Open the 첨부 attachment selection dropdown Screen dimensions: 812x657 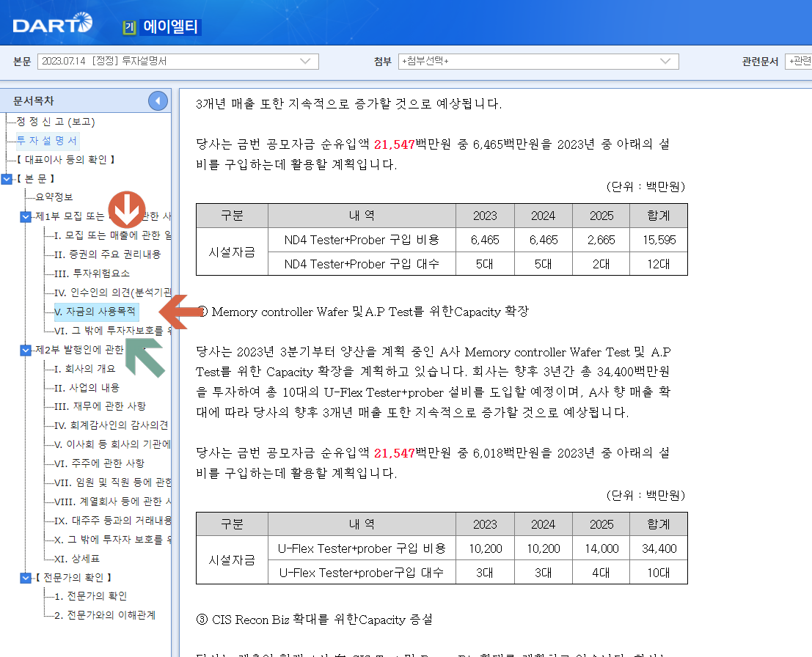click(x=665, y=62)
